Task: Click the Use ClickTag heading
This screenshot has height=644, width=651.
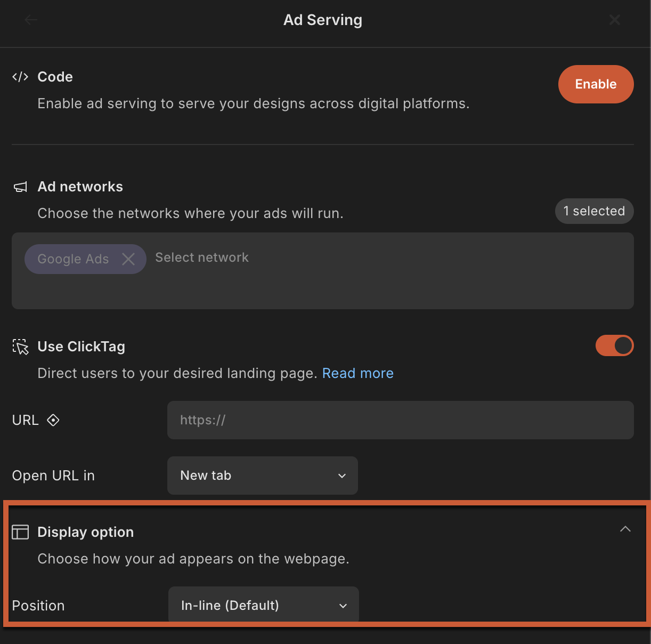Action: click(81, 347)
